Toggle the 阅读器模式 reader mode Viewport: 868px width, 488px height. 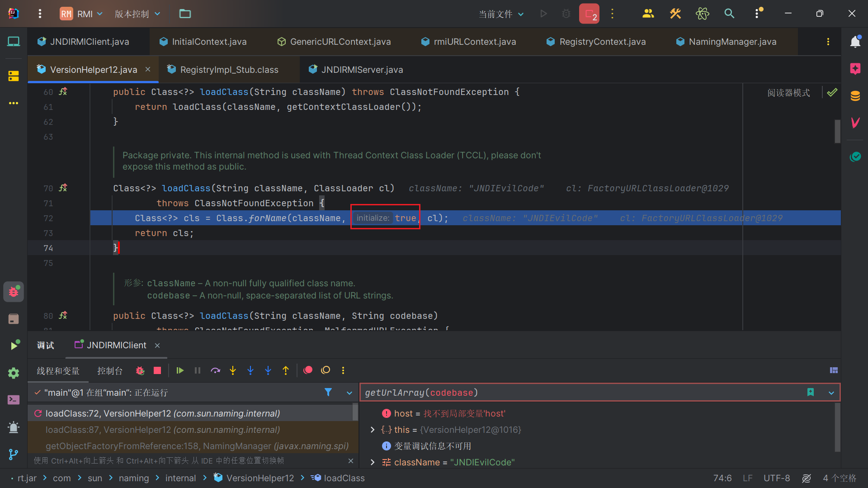coord(788,93)
